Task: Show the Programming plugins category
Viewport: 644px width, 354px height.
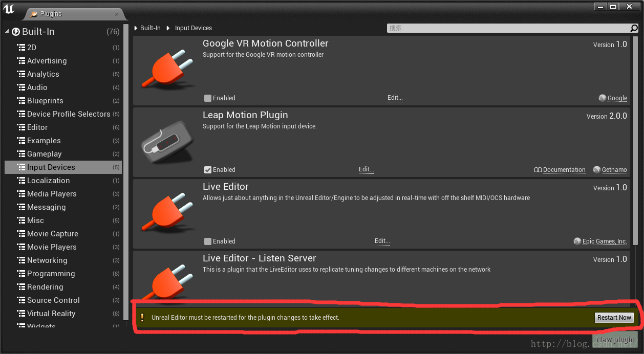Action: (63, 274)
